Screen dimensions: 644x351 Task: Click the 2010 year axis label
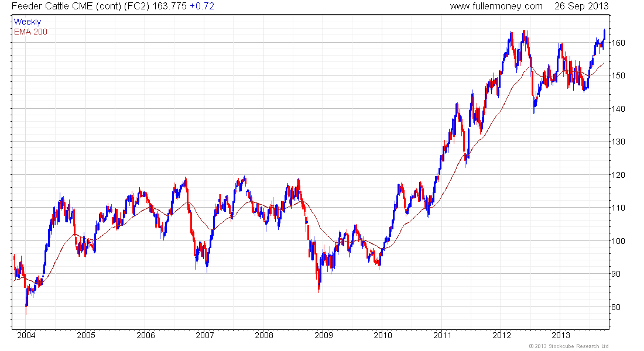pyautogui.click(x=383, y=335)
